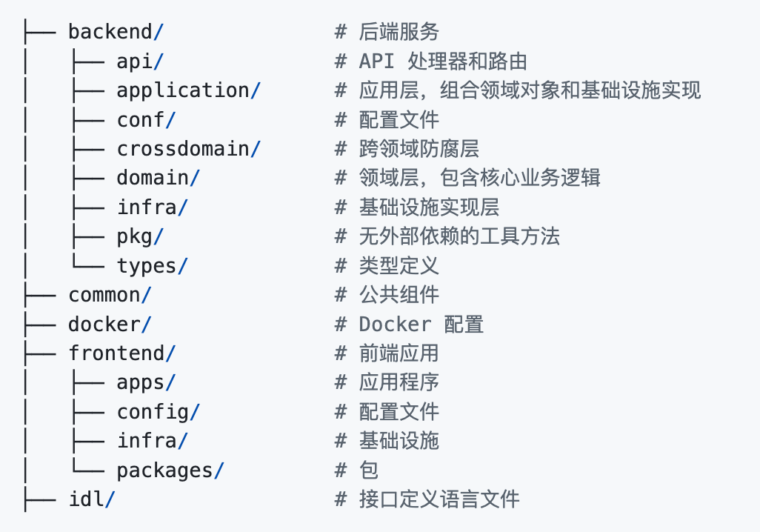Select the domain/ folder entry
This screenshot has height=532, width=760.
click(x=158, y=178)
